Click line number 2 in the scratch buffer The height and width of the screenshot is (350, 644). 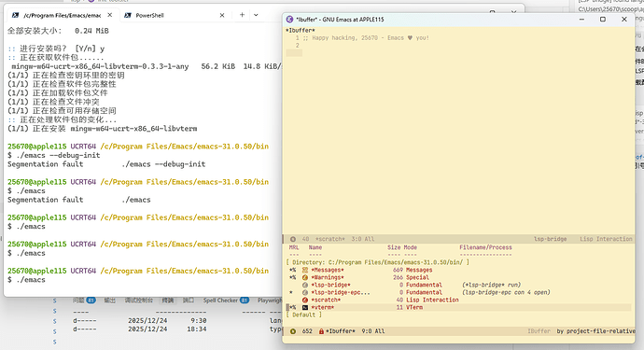click(298, 46)
